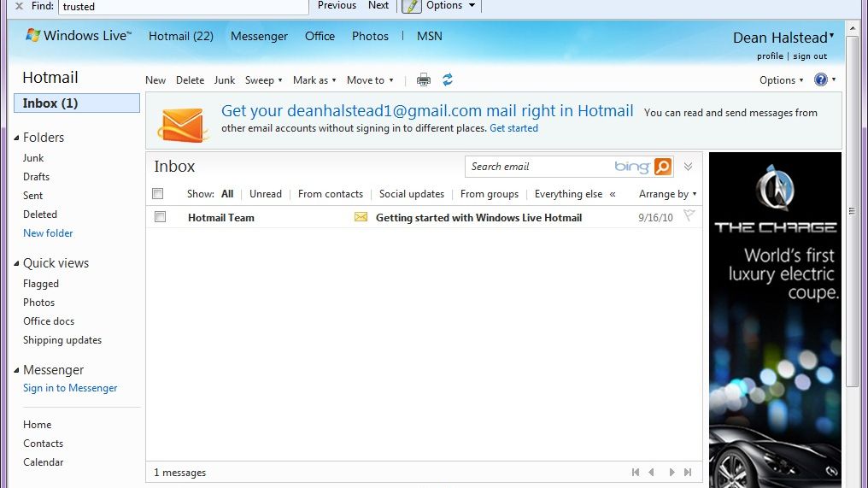
Task: Open the Shipping updates quick view
Action: (x=62, y=340)
